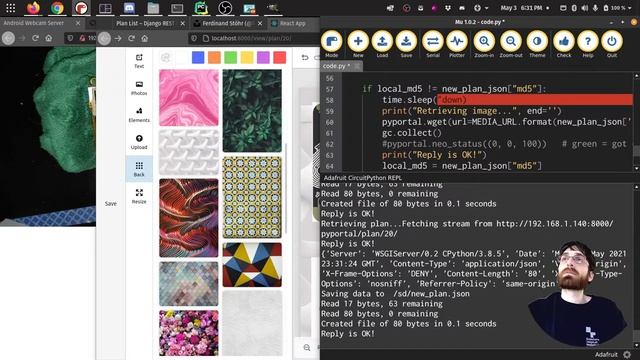Open the Upload panel in design sidebar
This screenshot has width=640, height=360.
pyautogui.click(x=139, y=142)
